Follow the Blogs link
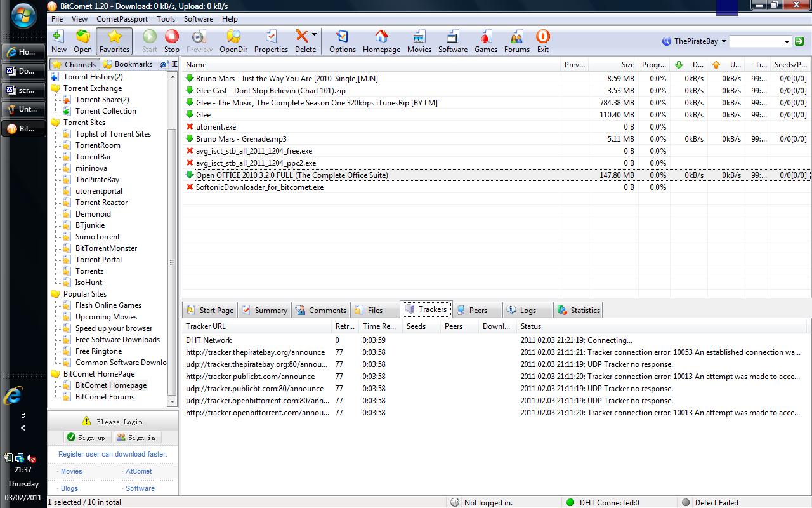 [69, 488]
